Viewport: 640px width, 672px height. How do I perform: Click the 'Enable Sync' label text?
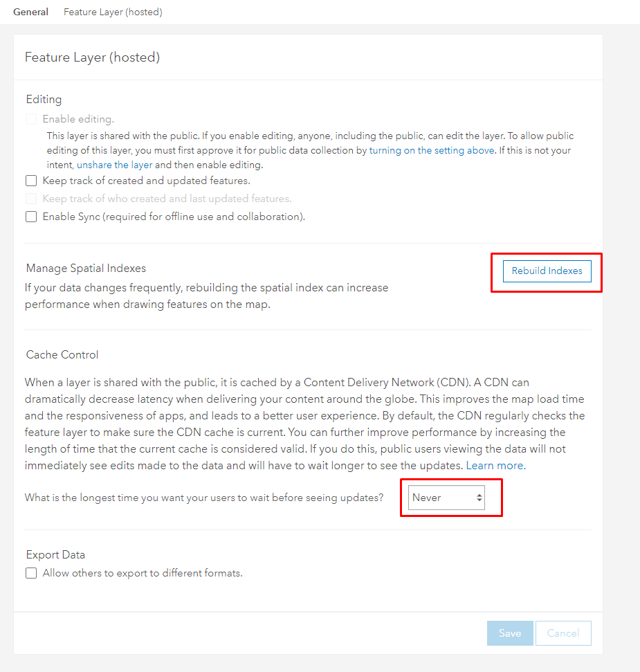point(174,217)
